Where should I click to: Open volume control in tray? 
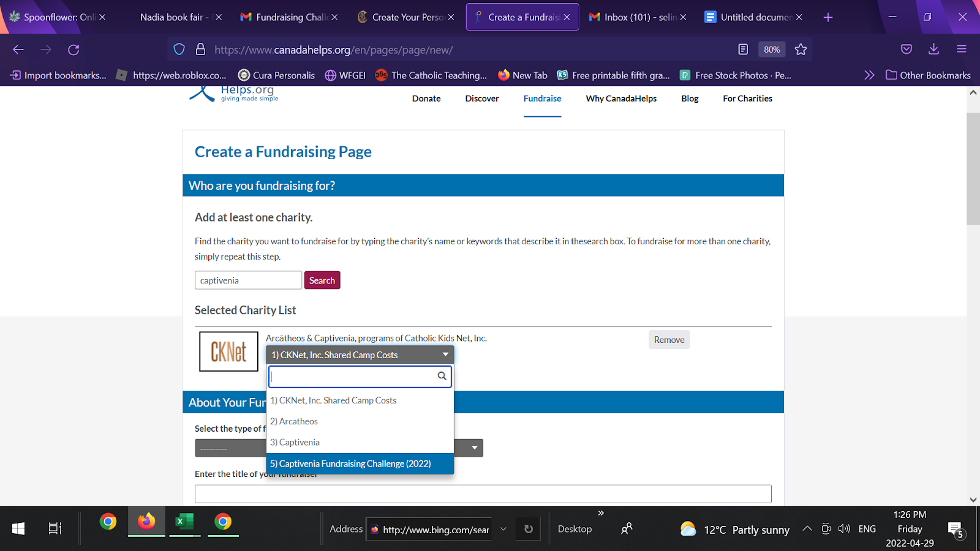click(844, 528)
